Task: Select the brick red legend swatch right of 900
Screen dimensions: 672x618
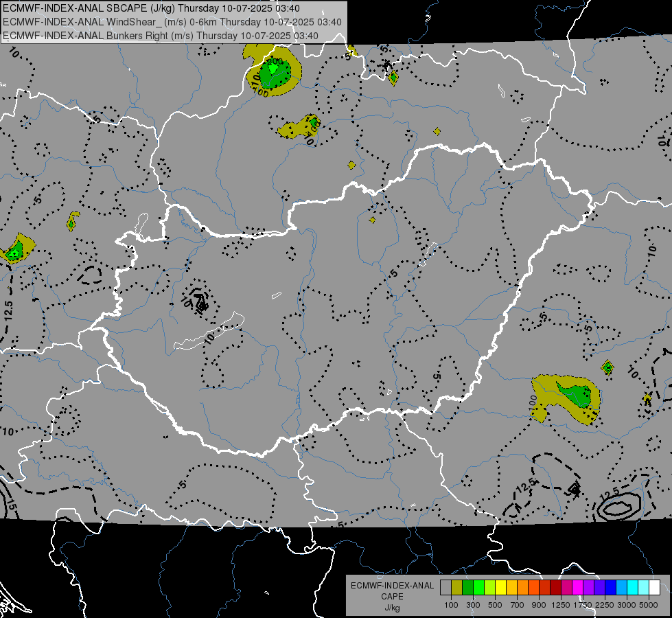Action: (545, 588)
